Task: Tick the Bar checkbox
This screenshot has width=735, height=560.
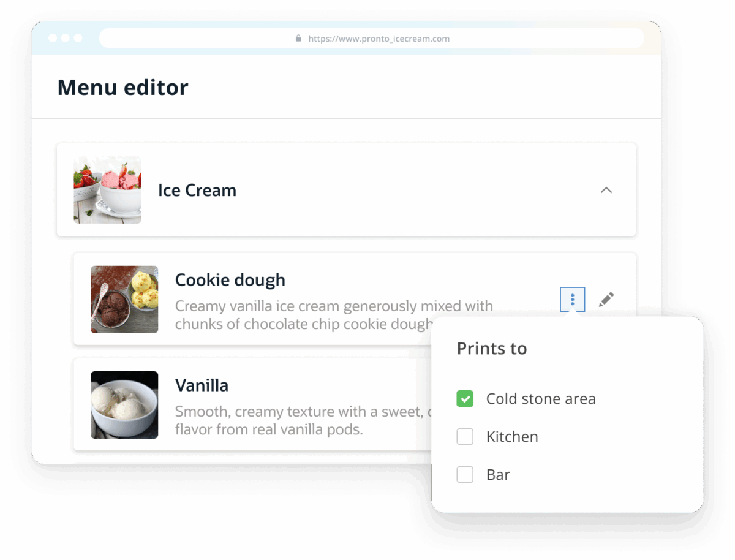Action: (x=465, y=475)
